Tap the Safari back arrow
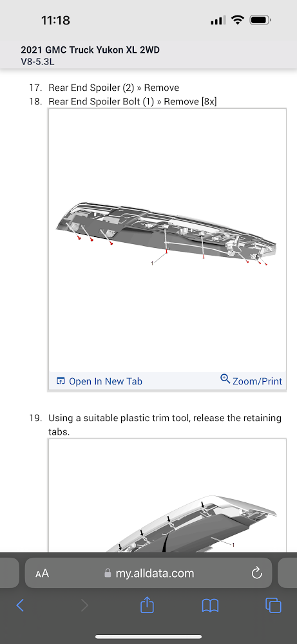This screenshot has height=644, width=297. [x=20, y=605]
